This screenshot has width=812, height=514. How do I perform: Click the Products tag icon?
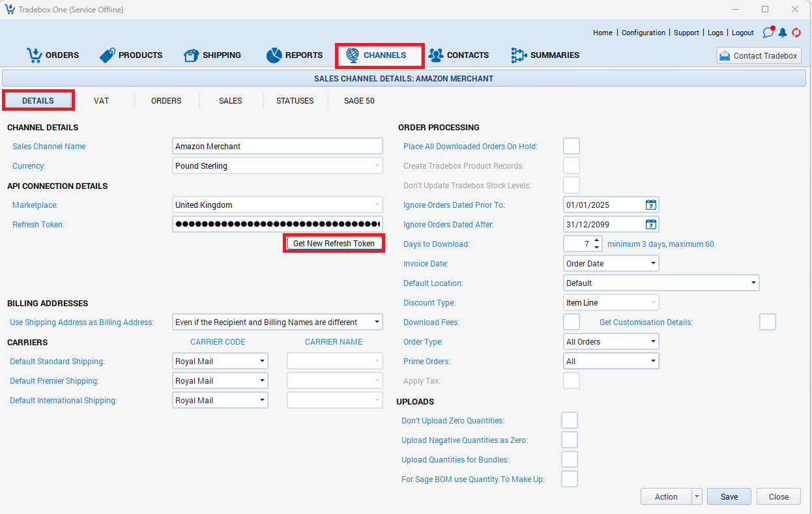108,55
